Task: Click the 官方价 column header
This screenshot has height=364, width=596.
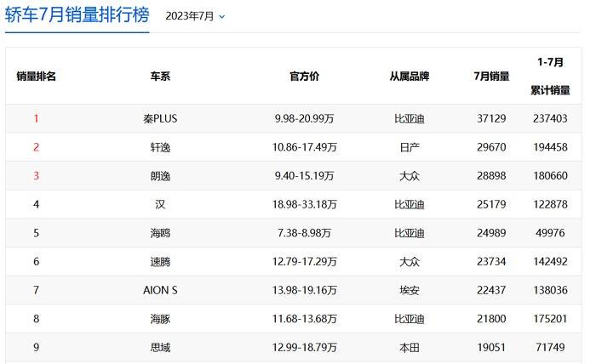Action: (x=304, y=77)
